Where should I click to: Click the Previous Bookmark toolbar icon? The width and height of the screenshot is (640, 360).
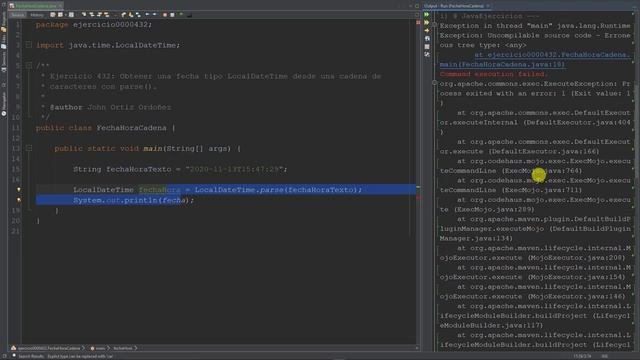[x=123, y=15]
